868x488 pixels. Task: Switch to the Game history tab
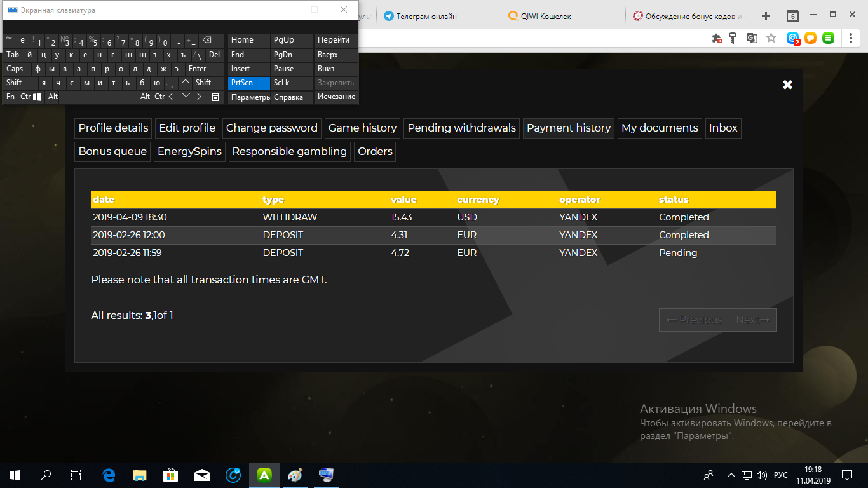tap(362, 128)
